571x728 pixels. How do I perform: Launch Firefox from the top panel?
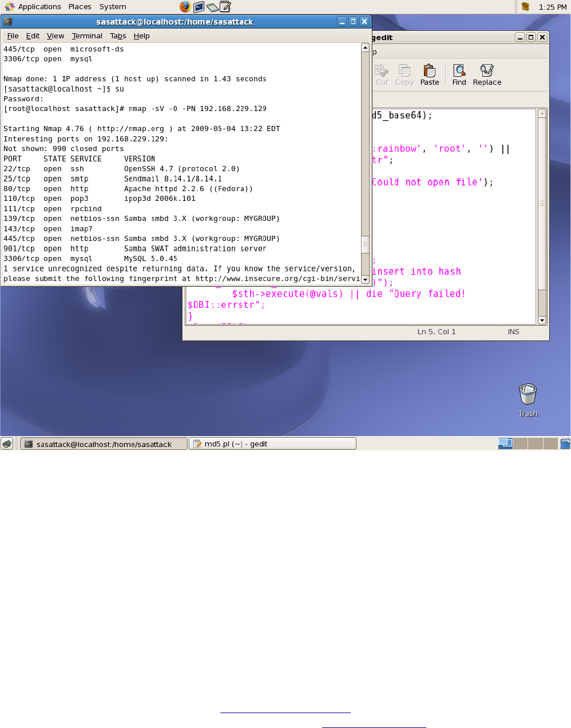point(185,7)
